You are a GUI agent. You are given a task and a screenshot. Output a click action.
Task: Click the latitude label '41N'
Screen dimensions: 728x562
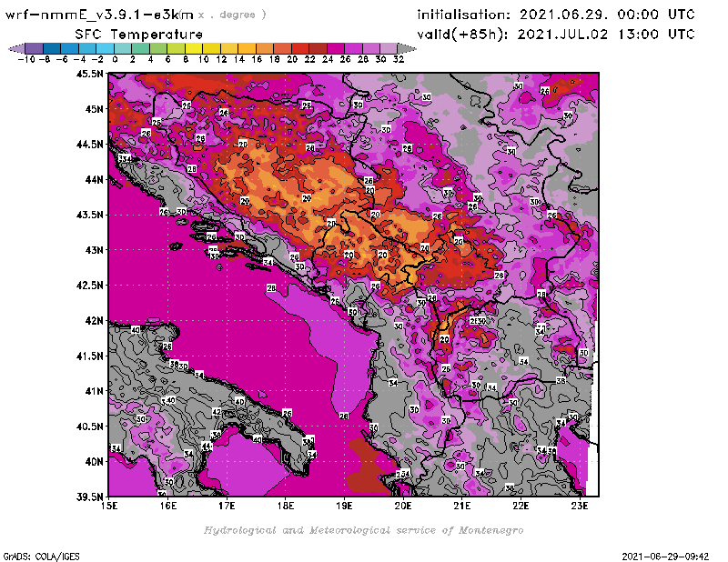(x=94, y=391)
